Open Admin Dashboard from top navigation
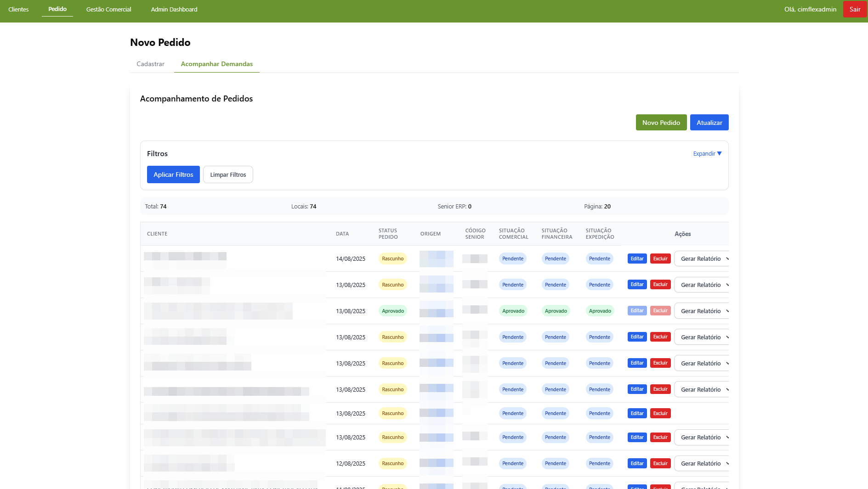This screenshot has width=868, height=489. pos(174,10)
